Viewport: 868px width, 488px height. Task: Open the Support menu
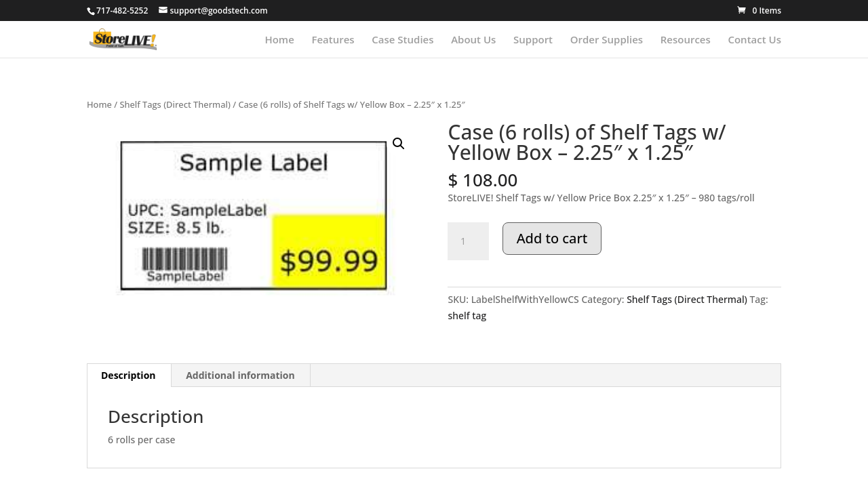coord(533,39)
